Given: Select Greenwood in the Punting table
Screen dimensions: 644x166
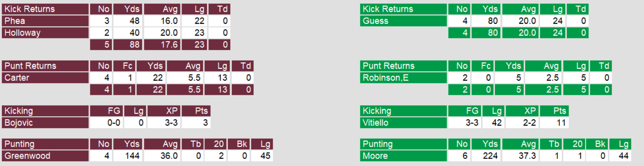Looking at the screenshot, I should 27,156.
